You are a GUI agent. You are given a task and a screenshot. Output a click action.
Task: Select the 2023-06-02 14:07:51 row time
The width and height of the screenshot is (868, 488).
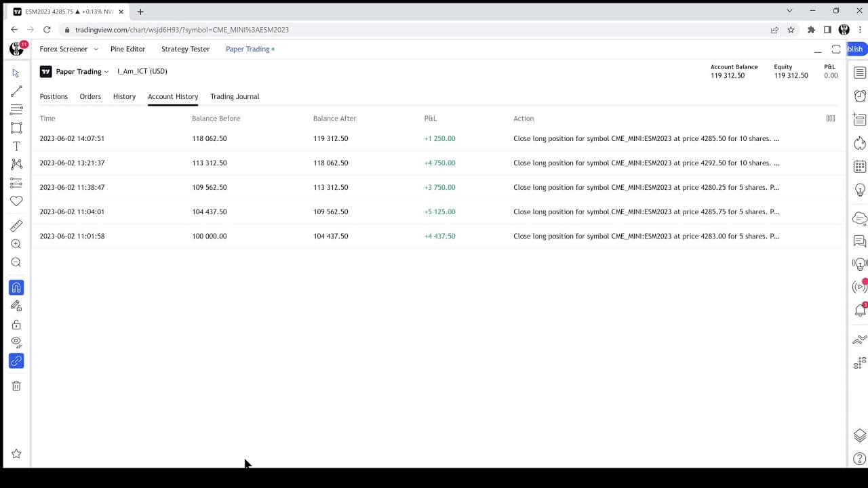pyautogui.click(x=72, y=138)
